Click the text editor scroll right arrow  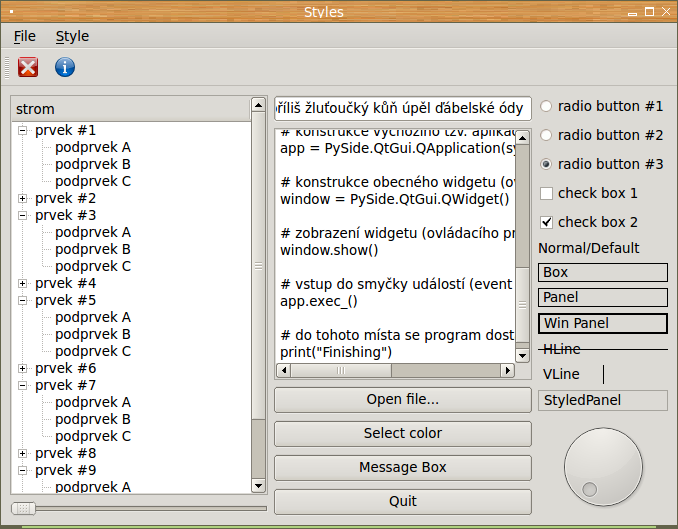[x=508, y=370]
